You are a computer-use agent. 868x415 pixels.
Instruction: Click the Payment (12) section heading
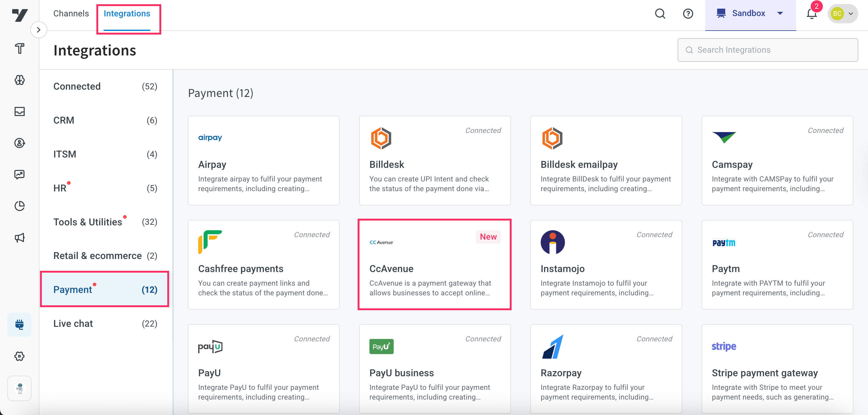[x=220, y=93]
